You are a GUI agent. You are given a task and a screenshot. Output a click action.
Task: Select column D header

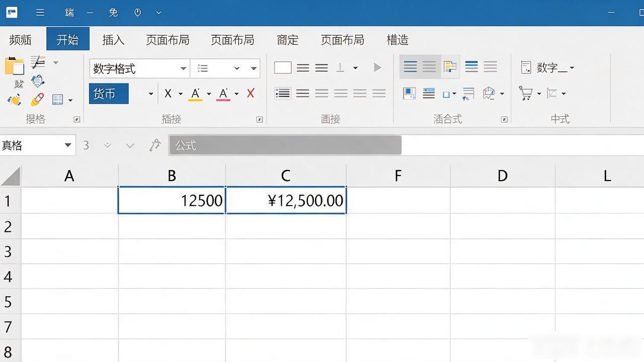pyautogui.click(x=503, y=175)
